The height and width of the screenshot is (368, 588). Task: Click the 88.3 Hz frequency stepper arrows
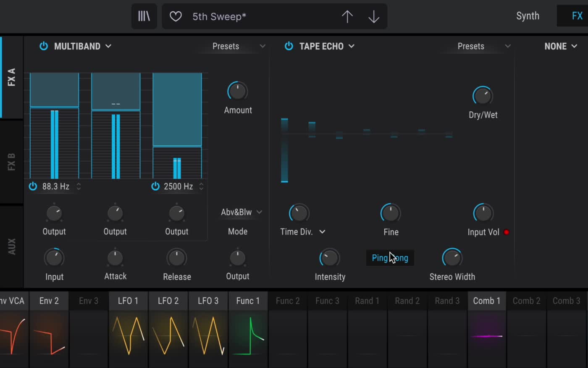tap(79, 186)
